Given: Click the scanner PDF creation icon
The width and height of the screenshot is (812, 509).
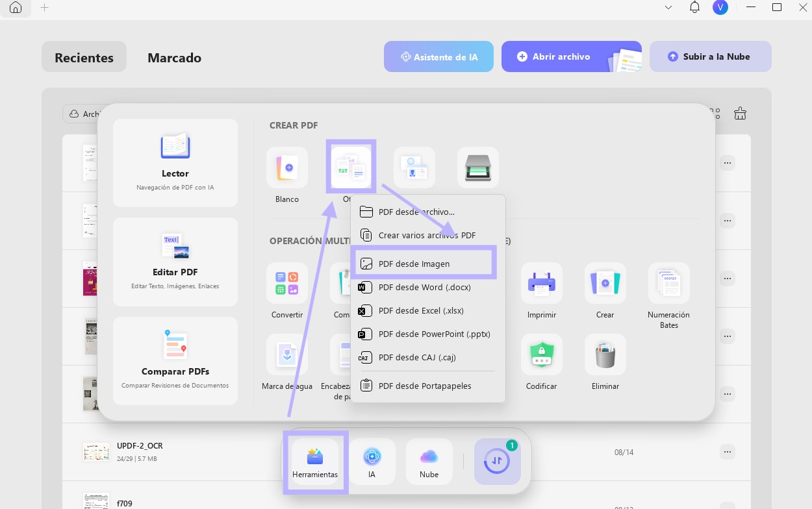Looking at the screenshot, I should [x=478, y=168].
